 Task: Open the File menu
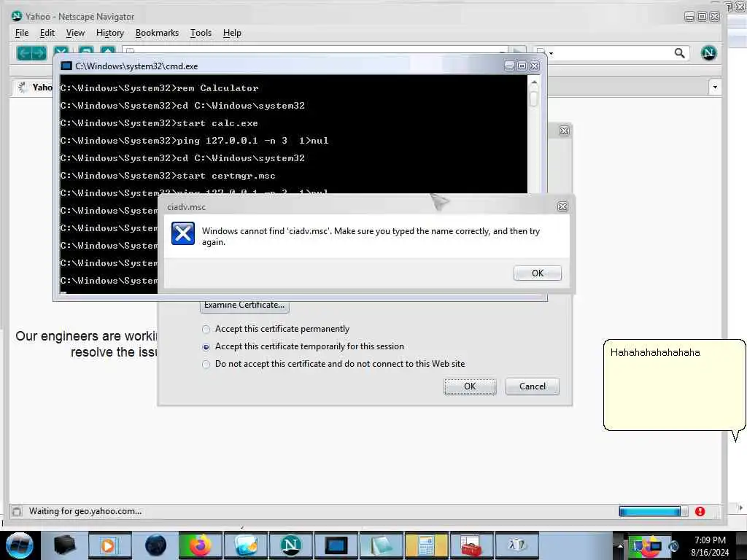[x=22, y=33]
